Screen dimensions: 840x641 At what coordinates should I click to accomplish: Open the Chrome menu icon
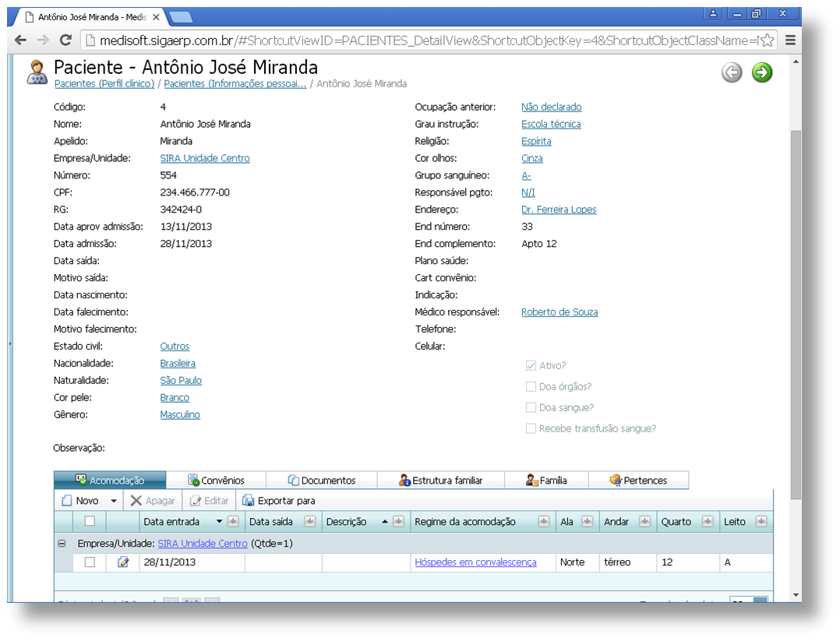tap(790, 41)
